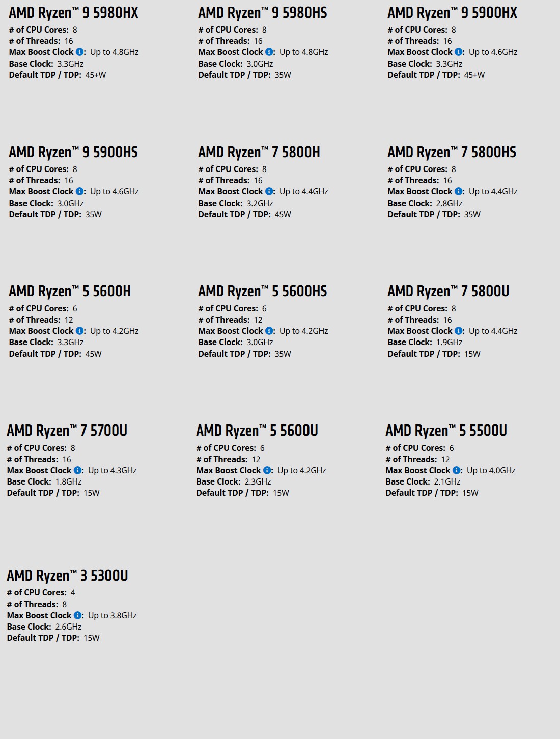
Task: Click the AMD Ryzen 5 5600HS heading
Action: pyautogui.click(x=262, y=291)
